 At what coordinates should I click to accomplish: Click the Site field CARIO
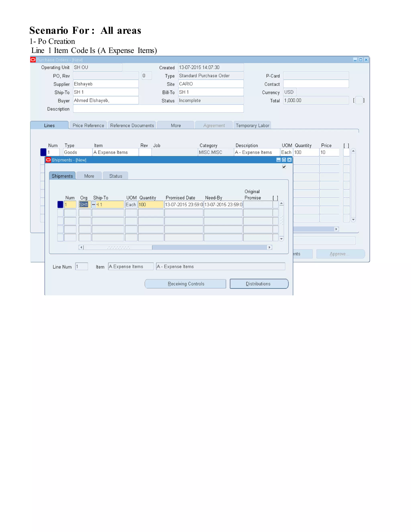pos(211,84)
